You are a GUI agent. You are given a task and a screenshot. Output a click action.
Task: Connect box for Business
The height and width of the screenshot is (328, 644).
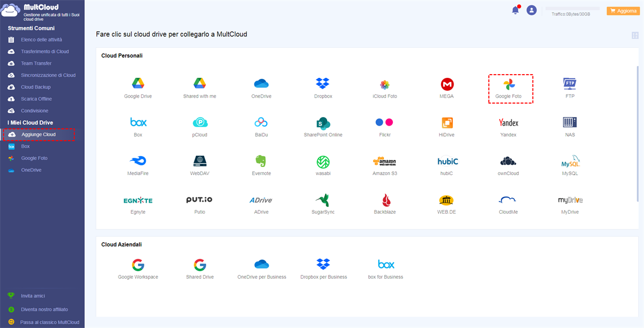tap(385, 269)
